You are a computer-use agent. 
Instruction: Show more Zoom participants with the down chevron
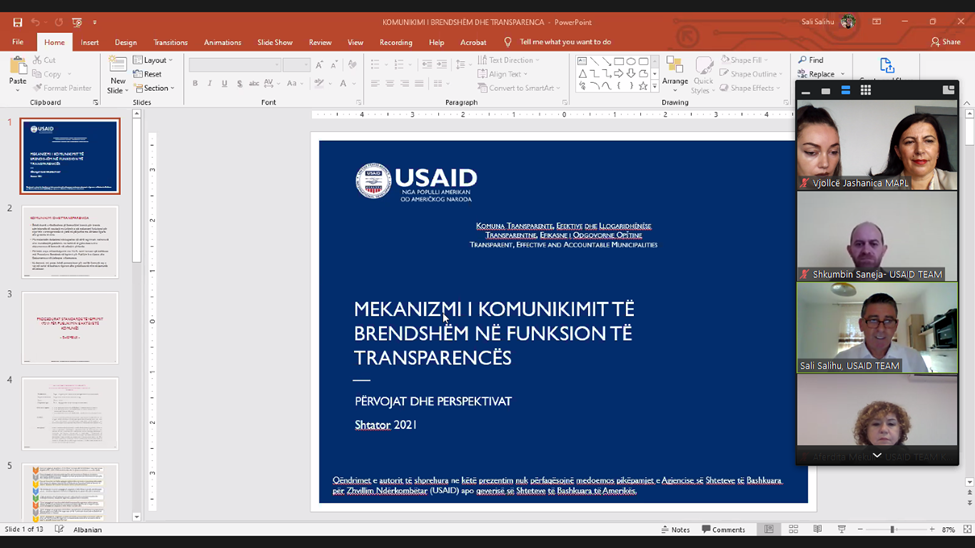(877, 456)
